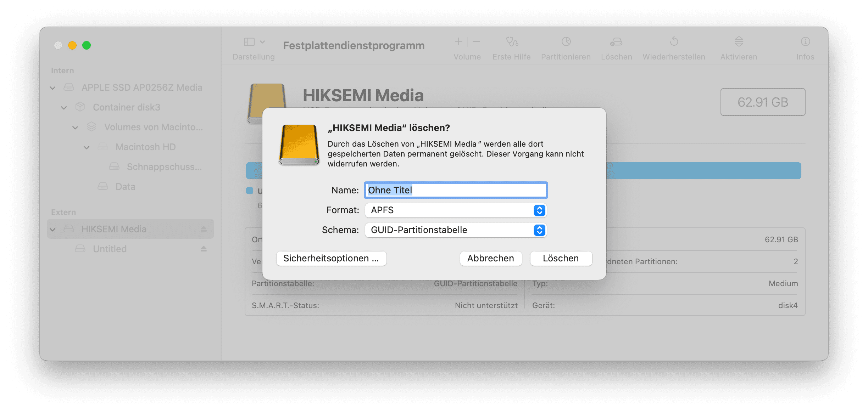
Task: Open the Darstellung sidebar view icon
Action: (x=249, y=42)
